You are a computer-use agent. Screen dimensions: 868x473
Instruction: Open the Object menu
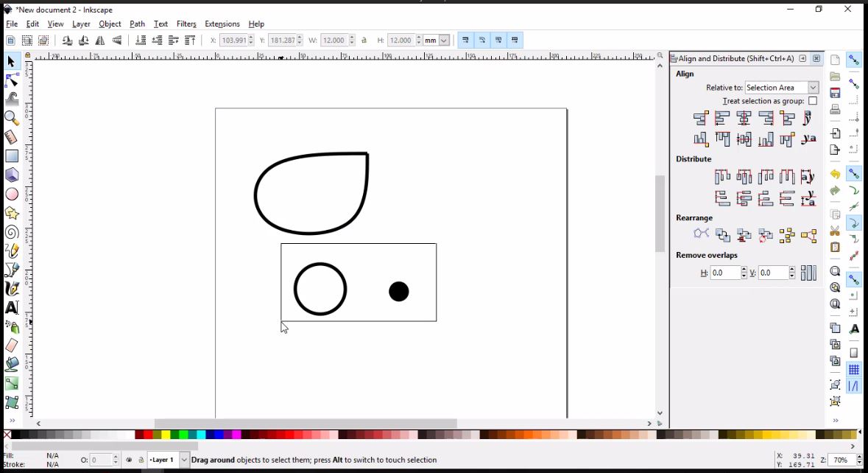(x=110, y=24)
